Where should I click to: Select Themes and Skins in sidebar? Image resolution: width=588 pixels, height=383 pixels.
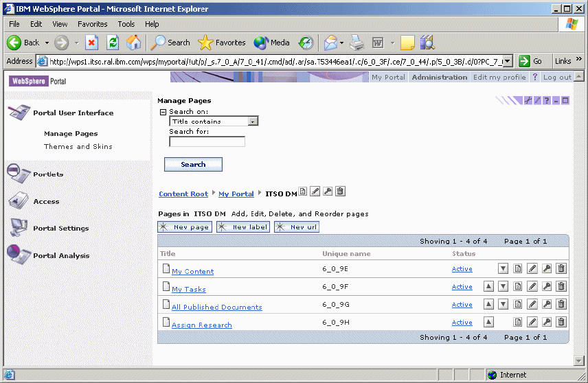click(78, 147)
